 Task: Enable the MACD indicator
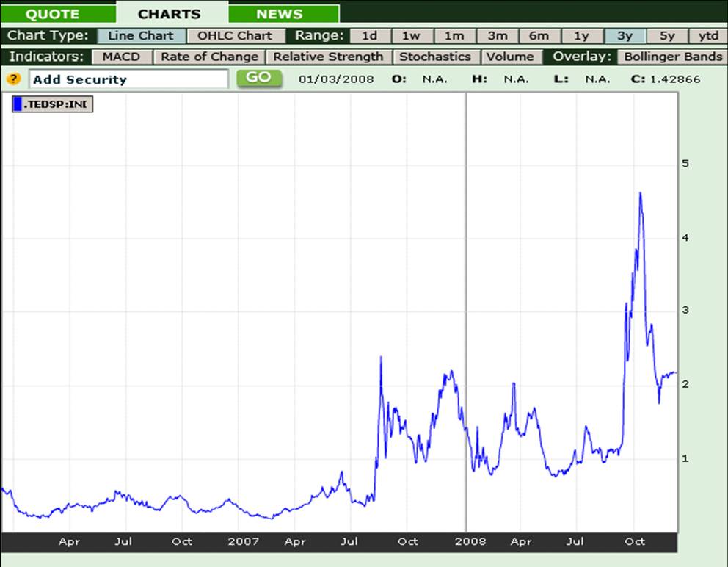(x=122, y=57)
